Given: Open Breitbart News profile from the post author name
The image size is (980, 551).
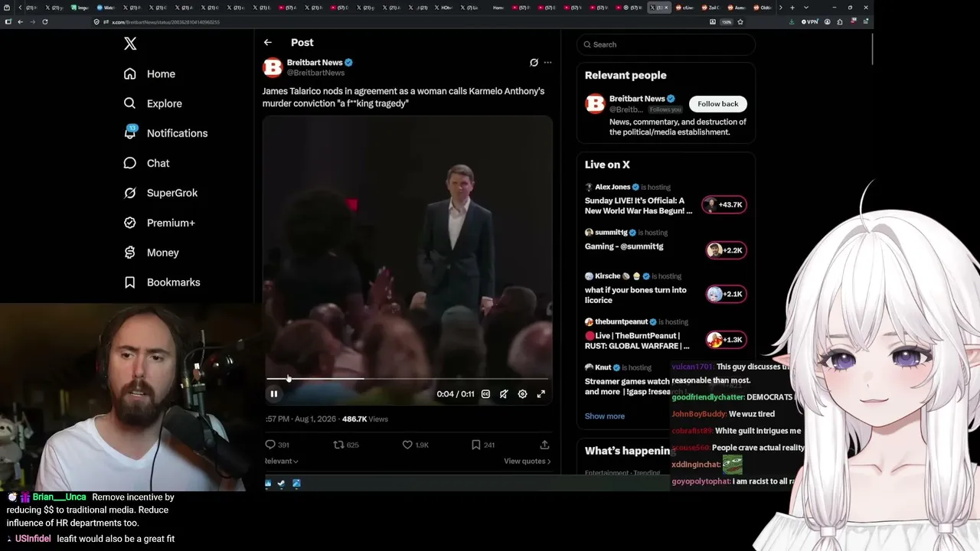Looking at the screenshot, I should (315, 62).
